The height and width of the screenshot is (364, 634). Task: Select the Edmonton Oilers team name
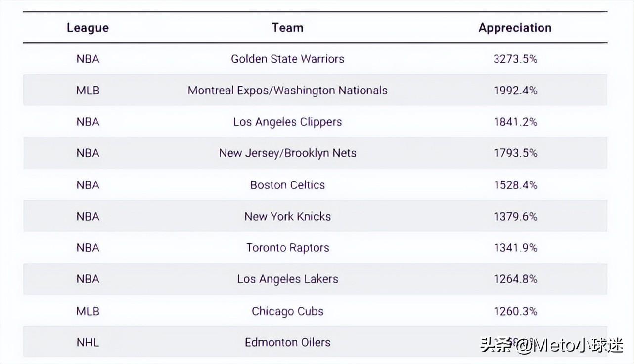(x=287, y=342)
